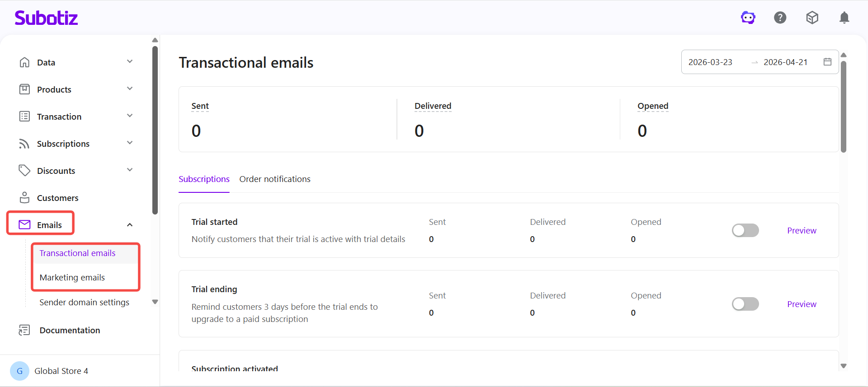
Task: Open Marketing emails in sidebar
Action: [72, 277]
